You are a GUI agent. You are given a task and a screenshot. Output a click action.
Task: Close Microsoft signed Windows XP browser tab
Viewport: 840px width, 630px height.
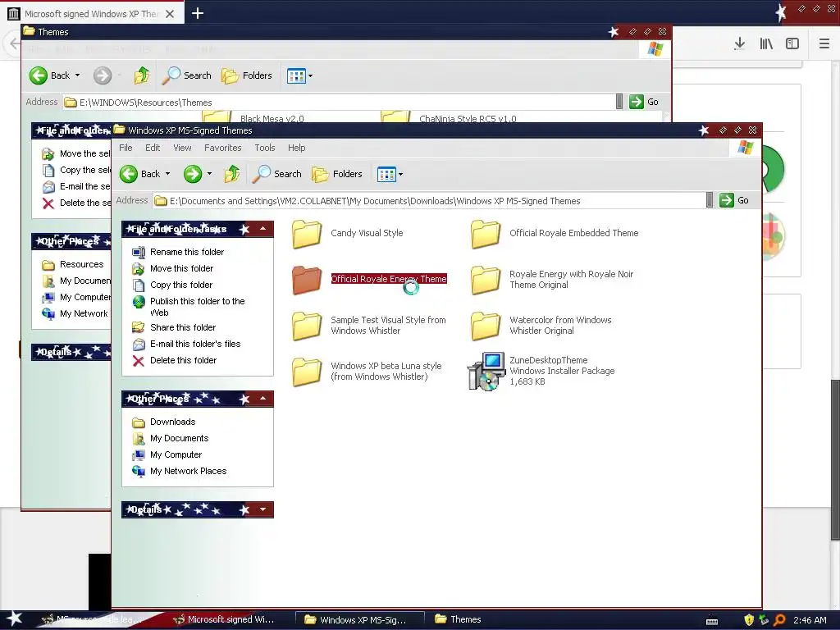click(x=170, y=14)
